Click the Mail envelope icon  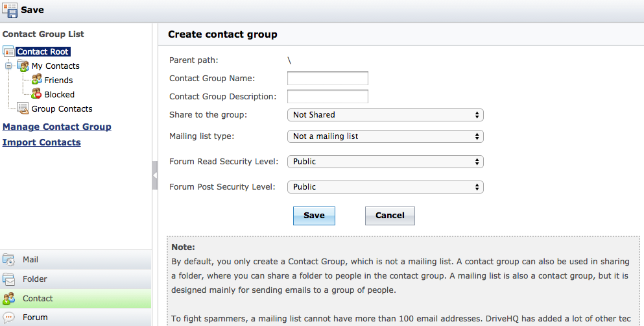tap(9, 260)
